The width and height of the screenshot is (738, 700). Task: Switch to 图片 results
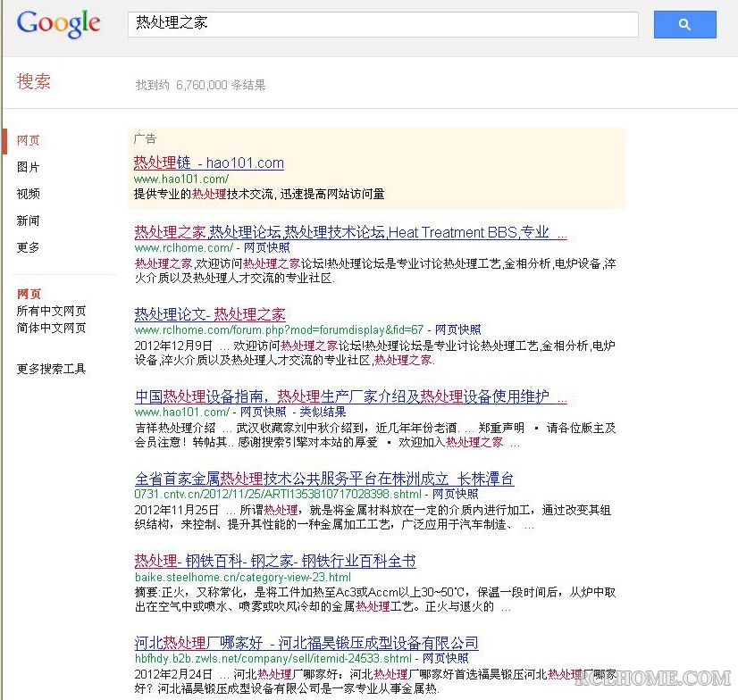[29, 167]
